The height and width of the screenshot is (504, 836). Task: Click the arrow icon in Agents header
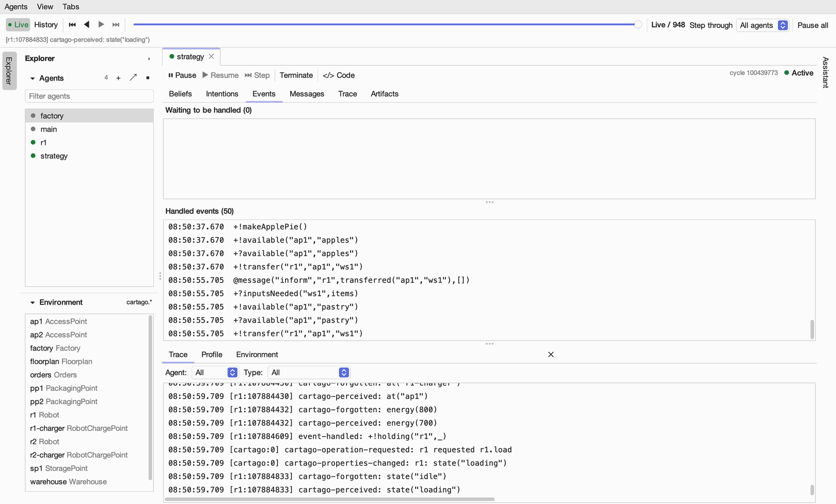133,78
